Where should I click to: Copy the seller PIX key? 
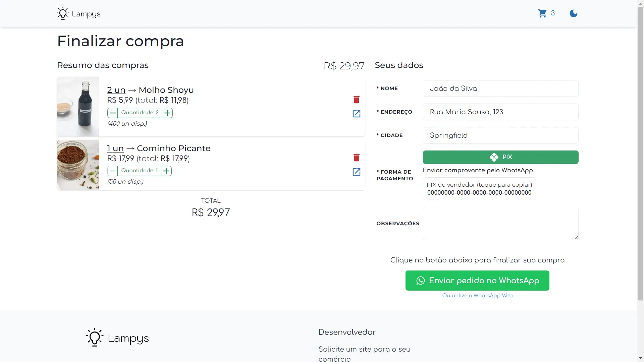(x=479, y=189)
